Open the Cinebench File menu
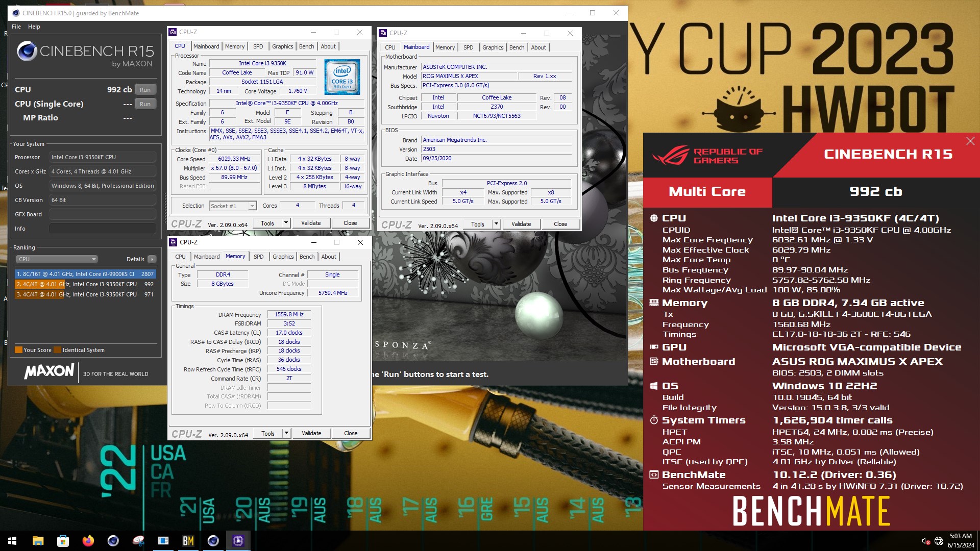Image resolution: width=980 pixels, height=551 pixels. coord(16,27)
